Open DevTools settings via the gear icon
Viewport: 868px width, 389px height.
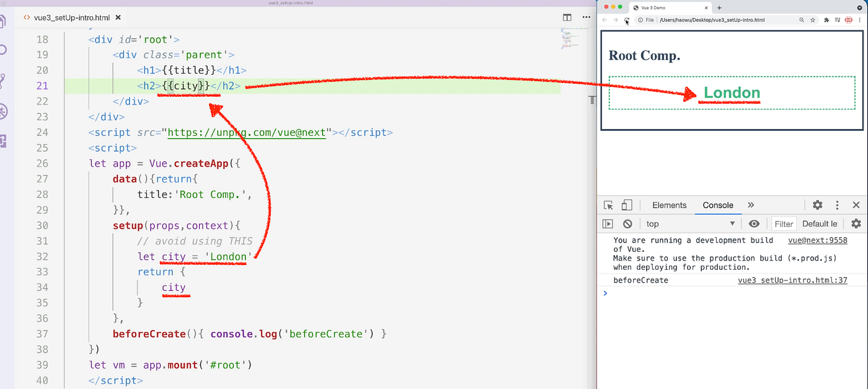[817, 205]
